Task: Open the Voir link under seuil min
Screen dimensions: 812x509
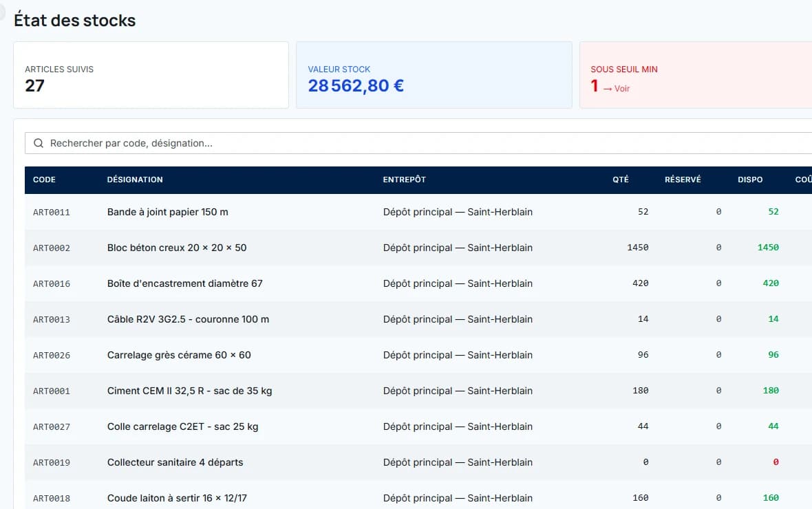Action: [617, 89]
